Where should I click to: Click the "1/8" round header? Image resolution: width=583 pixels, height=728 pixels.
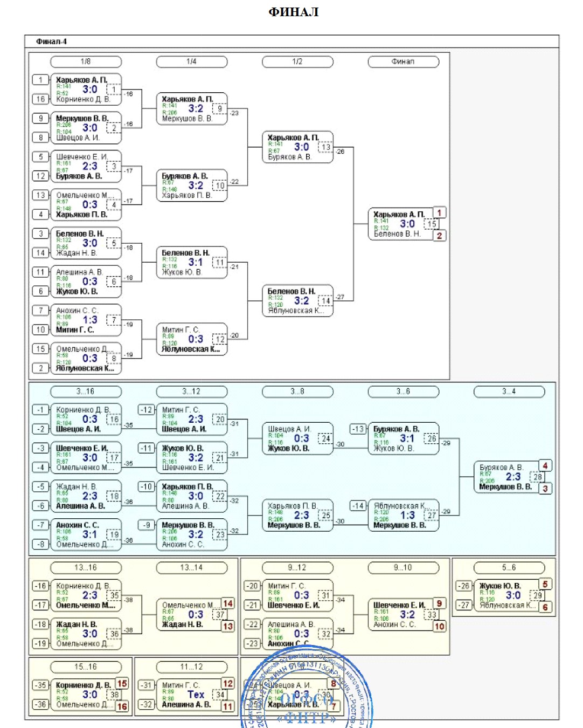coord(86,62)
